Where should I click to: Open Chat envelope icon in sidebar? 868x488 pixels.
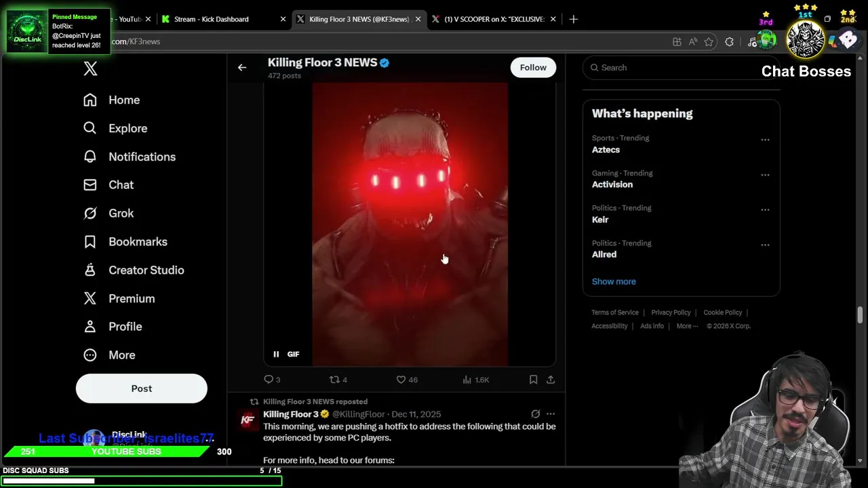tap(90, 184)
